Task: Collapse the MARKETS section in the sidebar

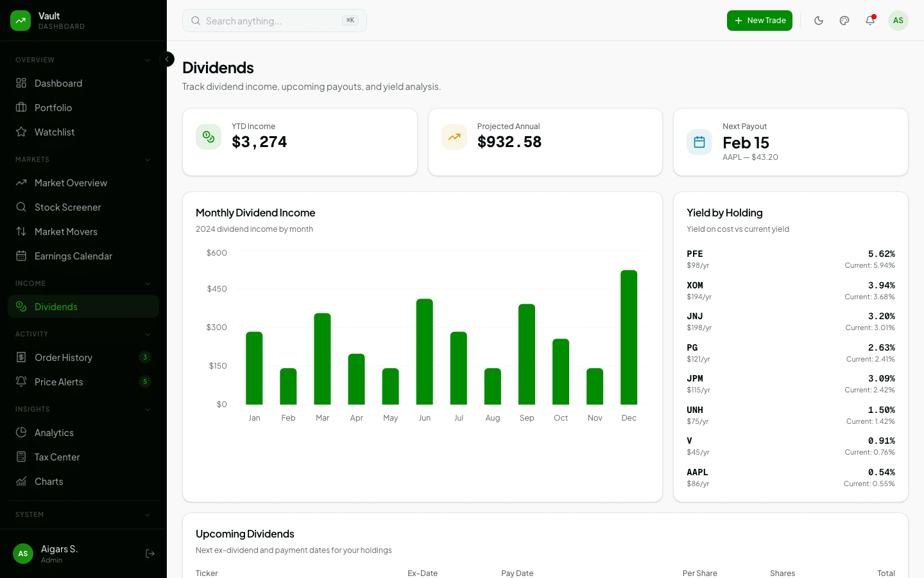Action: tap(148, 159)
